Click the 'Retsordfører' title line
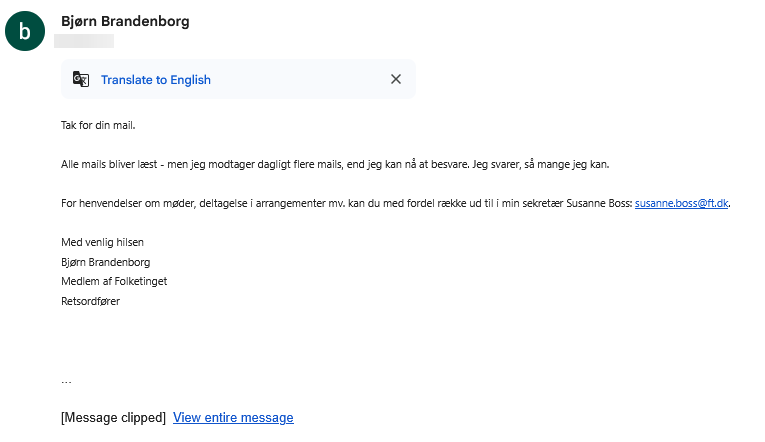 90,301
